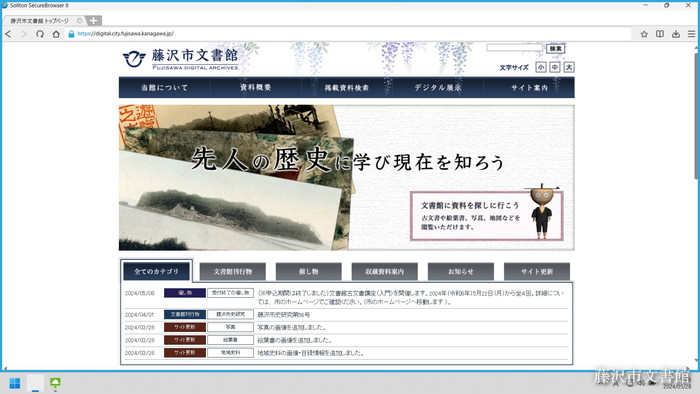Image resolution: width=700 pixels, height=394 pixels.
Task: Reload the page with the refresh icon
Action: click(x=40, y=34)
